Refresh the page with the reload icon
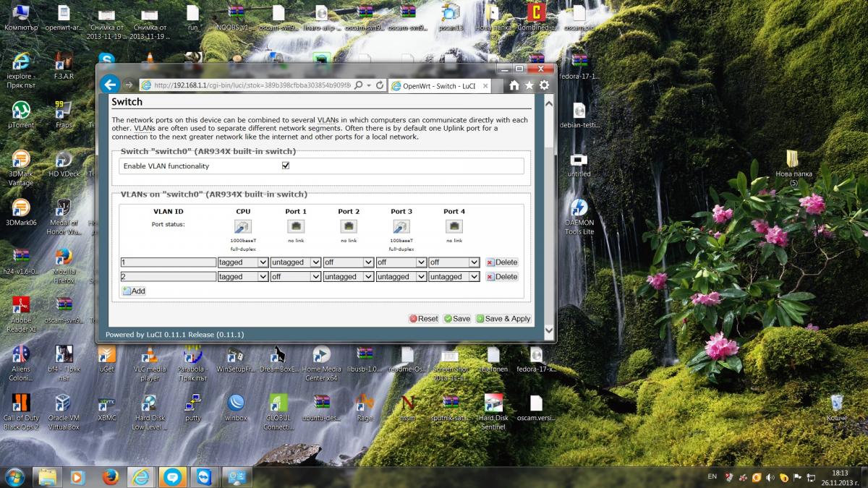 380,85
